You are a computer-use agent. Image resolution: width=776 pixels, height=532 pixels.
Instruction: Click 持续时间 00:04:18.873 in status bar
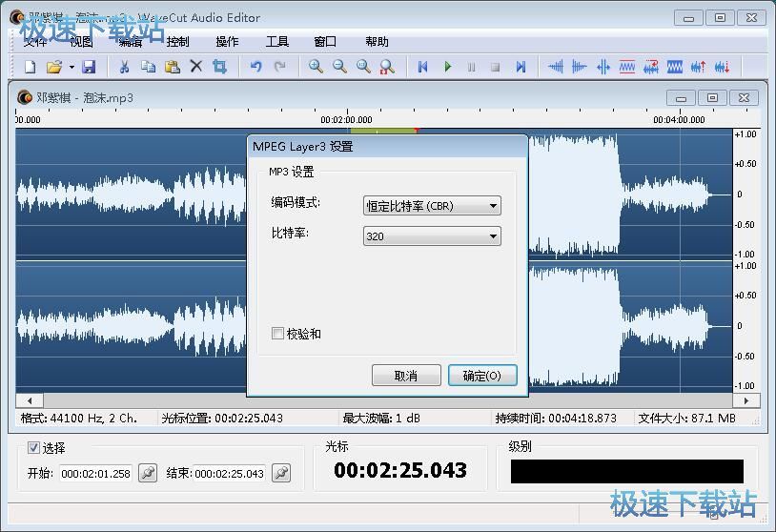pos(556,419)
